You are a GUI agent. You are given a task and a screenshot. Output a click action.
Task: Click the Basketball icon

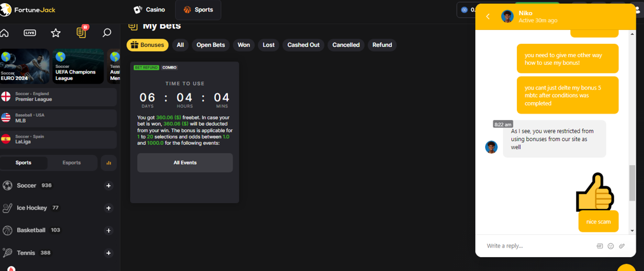pos(7,230)
